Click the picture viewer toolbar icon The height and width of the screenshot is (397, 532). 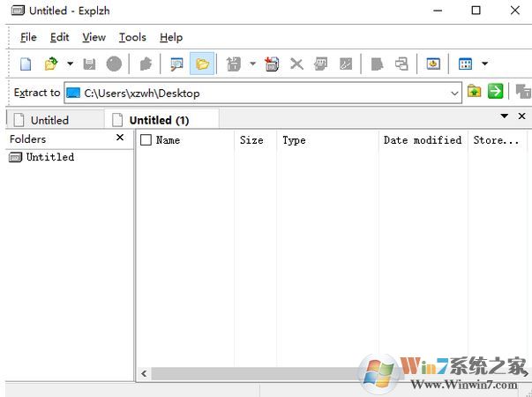click(x=433, y=64)
